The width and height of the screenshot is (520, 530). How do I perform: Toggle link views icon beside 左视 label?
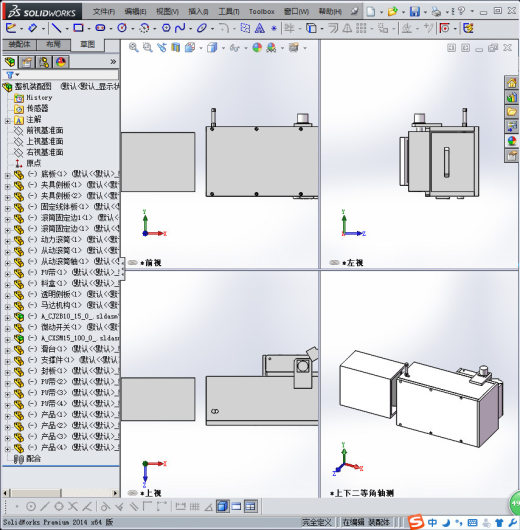pyautogui.click(x=334, y=263)
